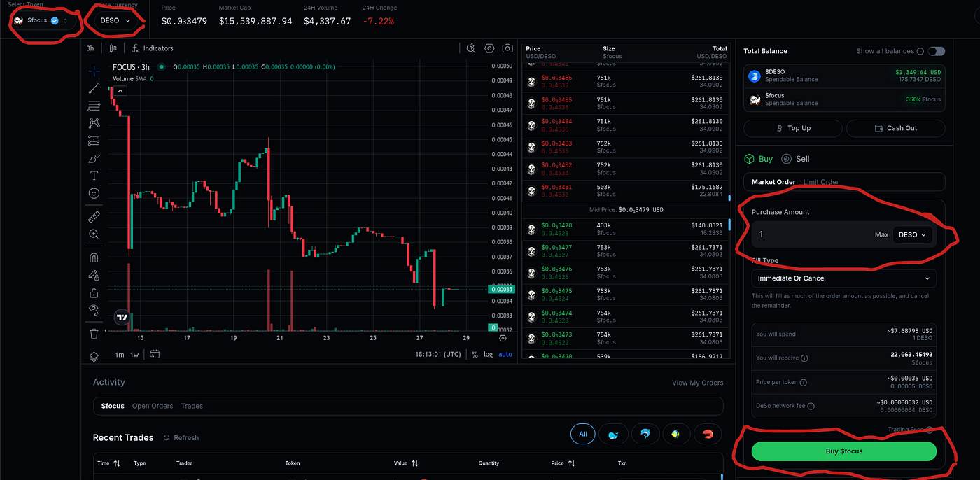Select the Text annotation tool
Screen dimensions: 980x480
(94, 176)
